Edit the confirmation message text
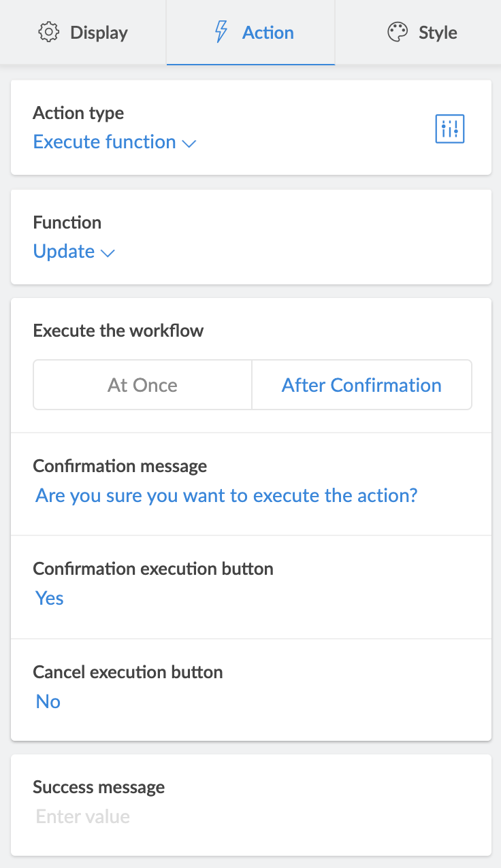Viewport: 501px width, 868px height. click(226, 495)
